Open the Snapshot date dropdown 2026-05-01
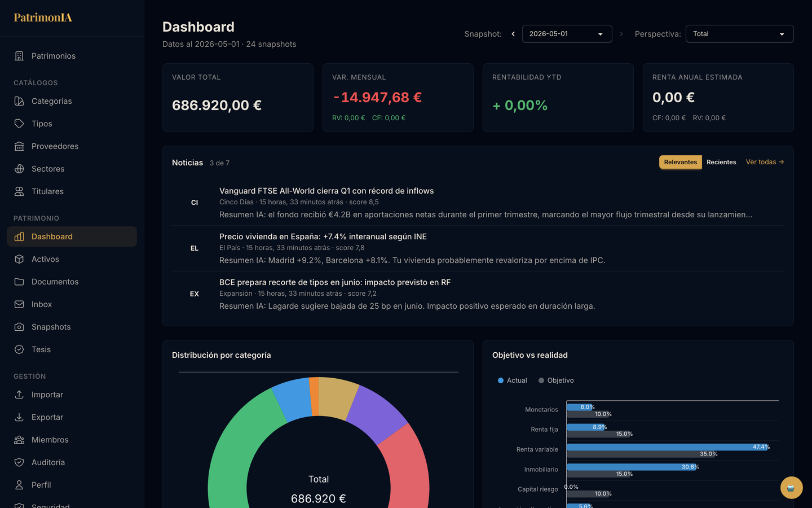 567,34
